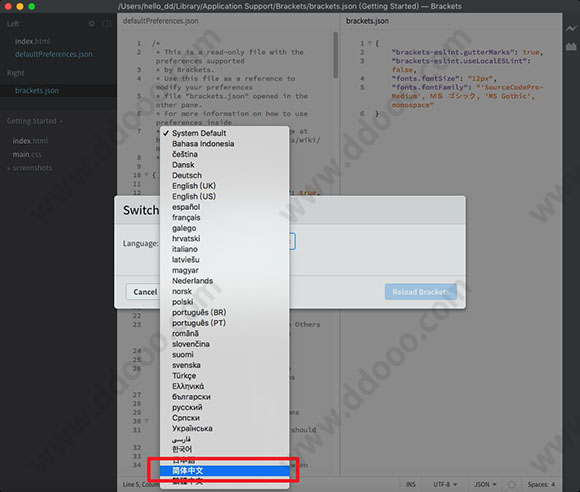Choose čeština in the language list
This screenshot has width=580, height=492.
pyautogui.click(x=225, y=154)
